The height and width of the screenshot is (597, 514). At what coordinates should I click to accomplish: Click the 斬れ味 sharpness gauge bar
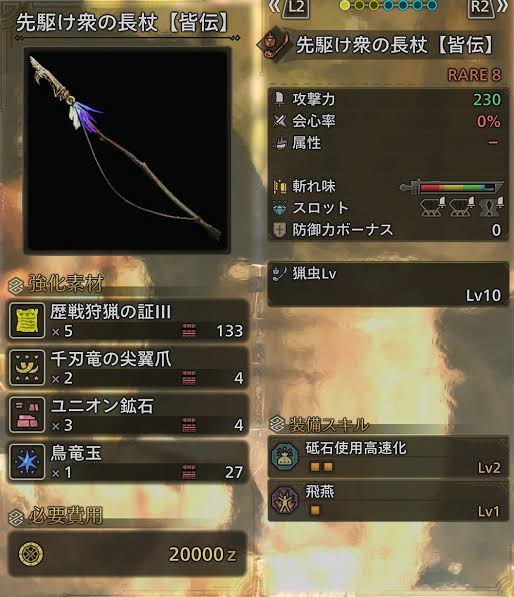pyautogui.click(x=452, y=187)
